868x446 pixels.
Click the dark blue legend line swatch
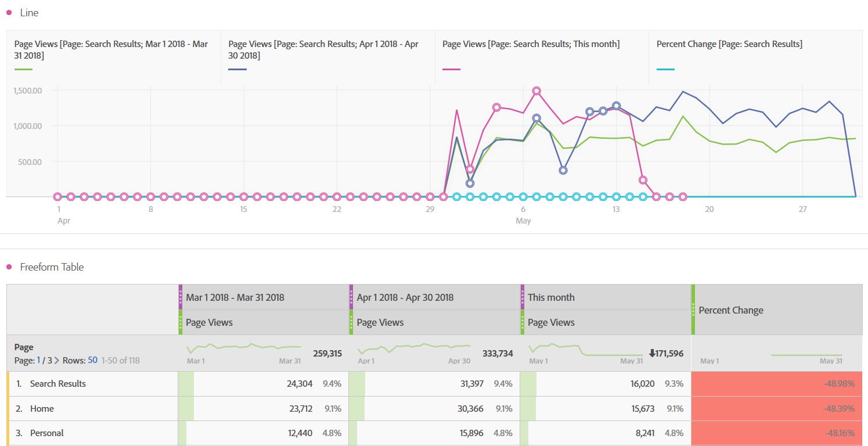click(x=237, y=70)
